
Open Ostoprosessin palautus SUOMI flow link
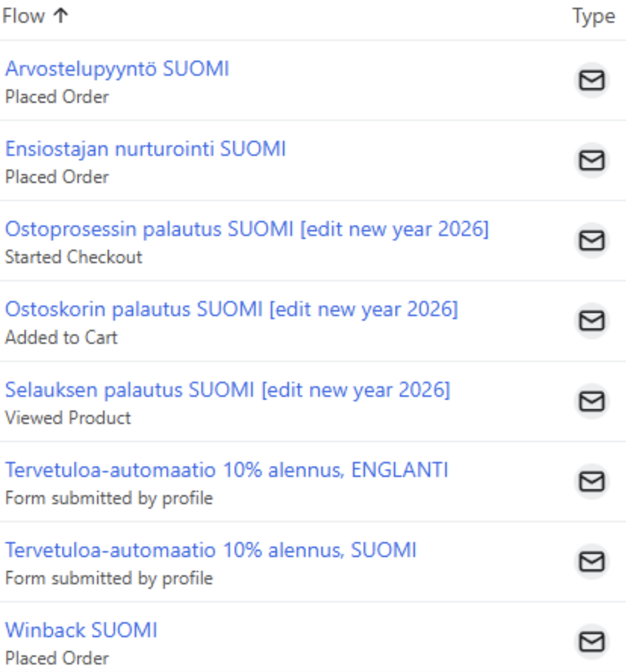click(246, 229)
